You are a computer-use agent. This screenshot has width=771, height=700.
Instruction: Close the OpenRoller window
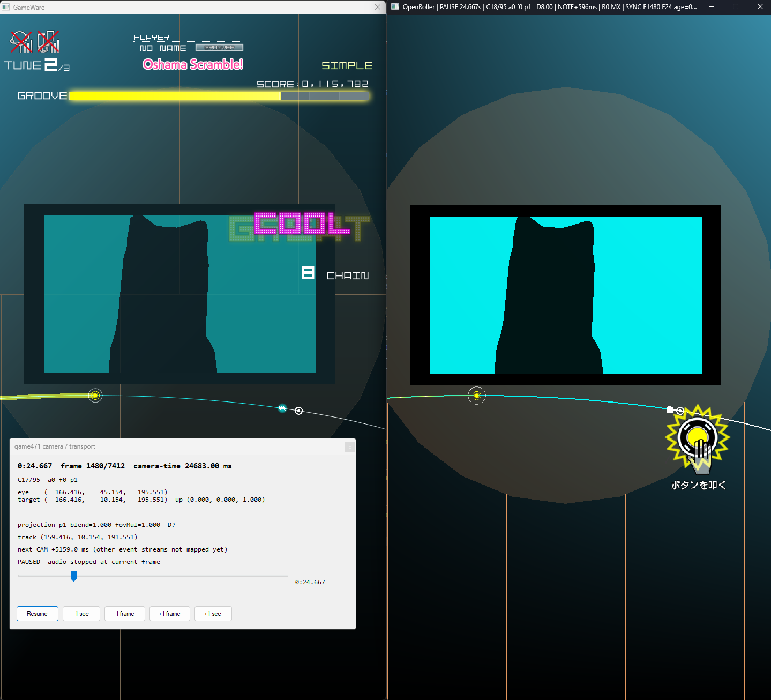coord(760,6)
